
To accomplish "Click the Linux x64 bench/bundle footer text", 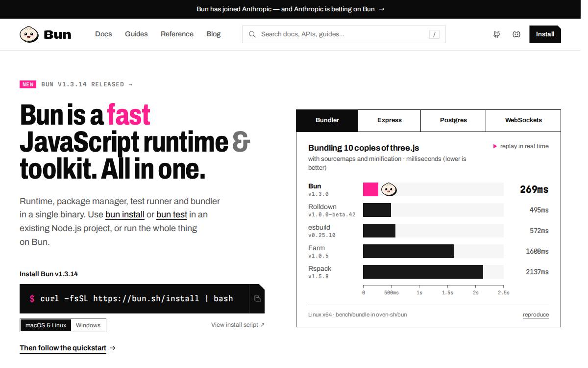I will 358,315.
